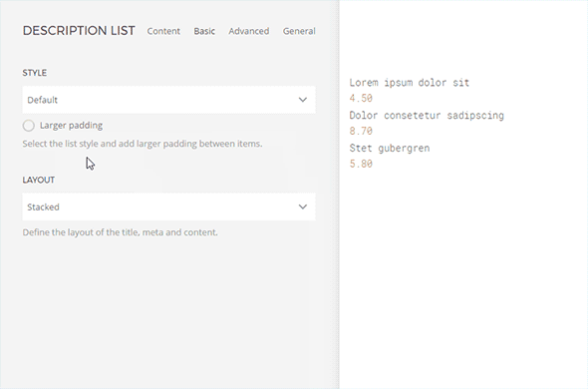Screen dimensions: 588x389
Task: Click the chevron arrow in Style dropdown
Action: pyautogui.click(x=303, y=100)
